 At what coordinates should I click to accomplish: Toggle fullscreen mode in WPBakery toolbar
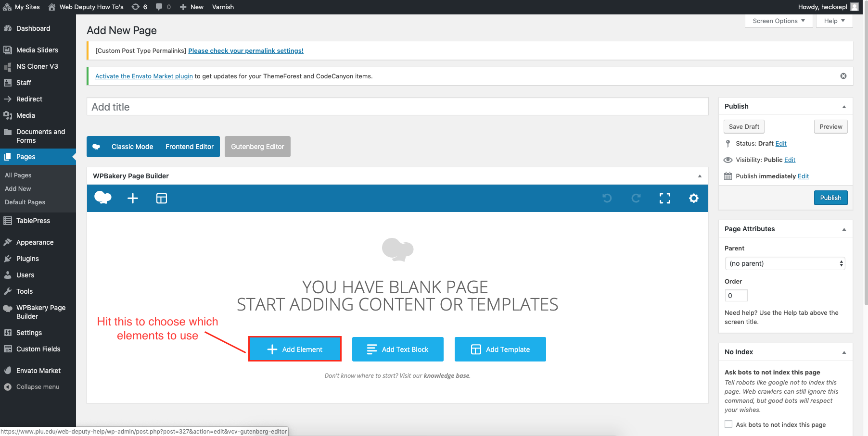point(665,198)
